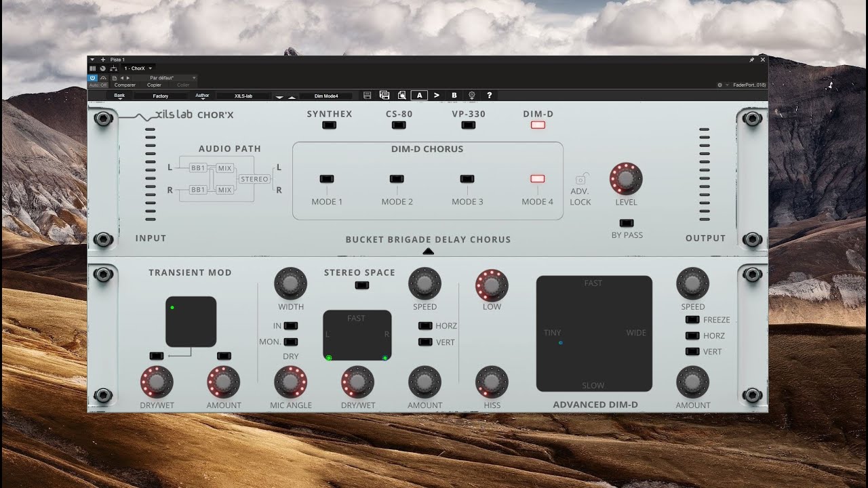This screenshot has width=868, height=488.
Task: Collapse the advanced panel triangle expander
Action: 428,251
